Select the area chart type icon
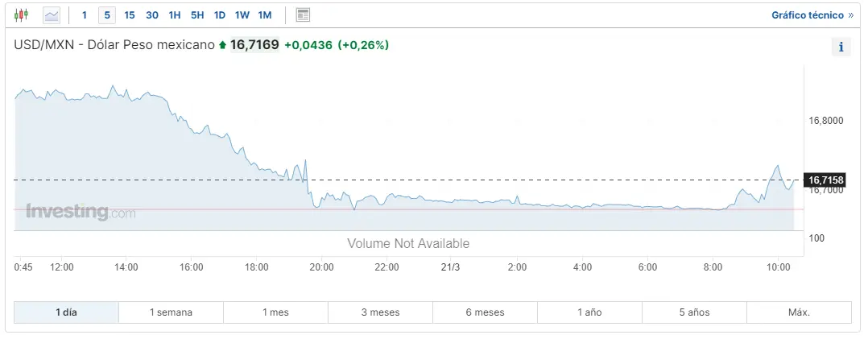The width and height of the screenshot is (868, 339). point(52,15)
